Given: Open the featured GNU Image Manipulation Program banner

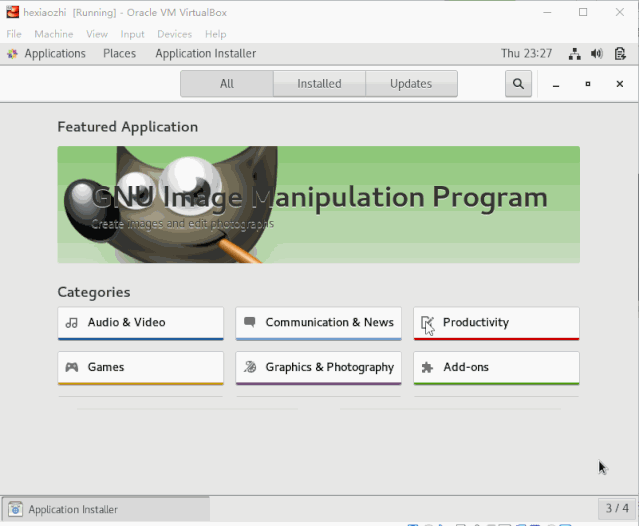Looking at the screenshot, I should click(x=319, y=205).
